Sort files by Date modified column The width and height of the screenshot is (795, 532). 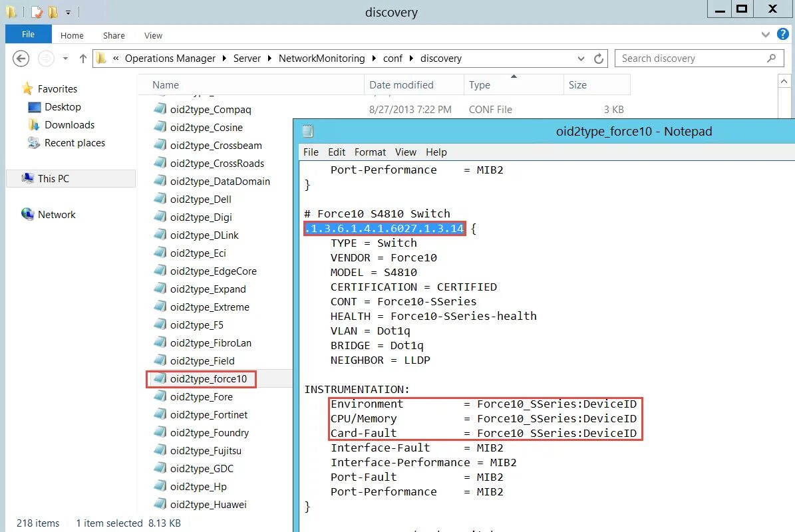[x=414, y=85]
